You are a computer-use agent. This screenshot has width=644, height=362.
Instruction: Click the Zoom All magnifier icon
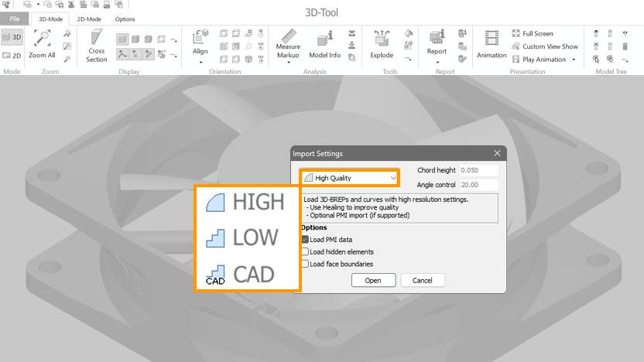pyautogui.click(x=42, y=38)
